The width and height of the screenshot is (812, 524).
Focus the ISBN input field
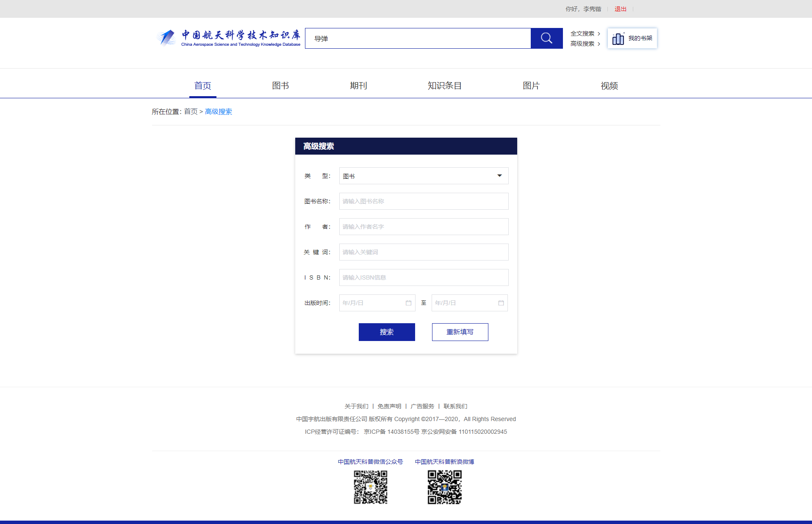pyautogui.click(x=424, y=277)
